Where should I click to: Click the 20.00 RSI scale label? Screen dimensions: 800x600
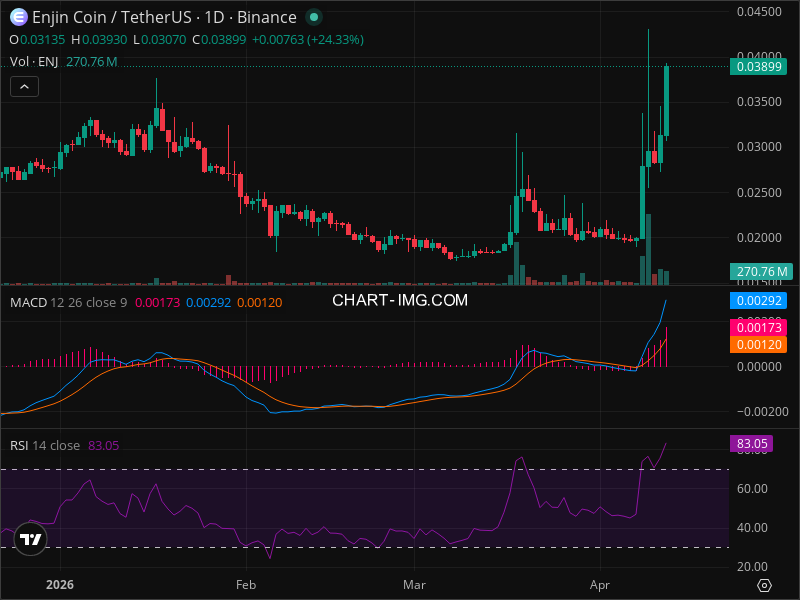pos(752,567)
